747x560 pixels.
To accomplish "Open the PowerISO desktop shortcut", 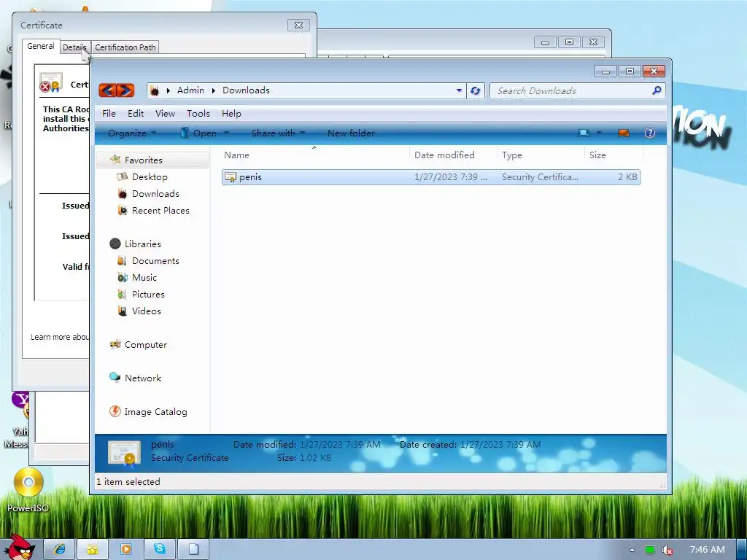I will pos(28,489).
